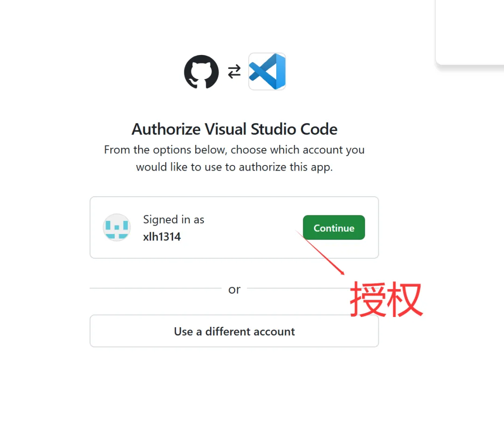Click the xlh1314 identicon avatar
504x427 pixels.
point(117,227)
